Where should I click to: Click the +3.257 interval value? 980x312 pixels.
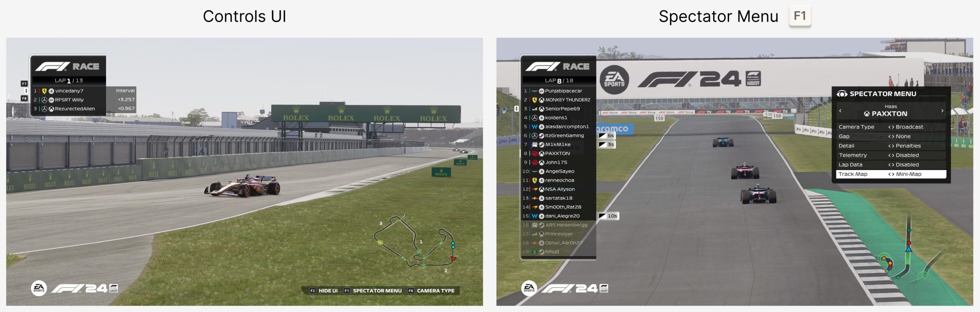[x=126, y=100]
